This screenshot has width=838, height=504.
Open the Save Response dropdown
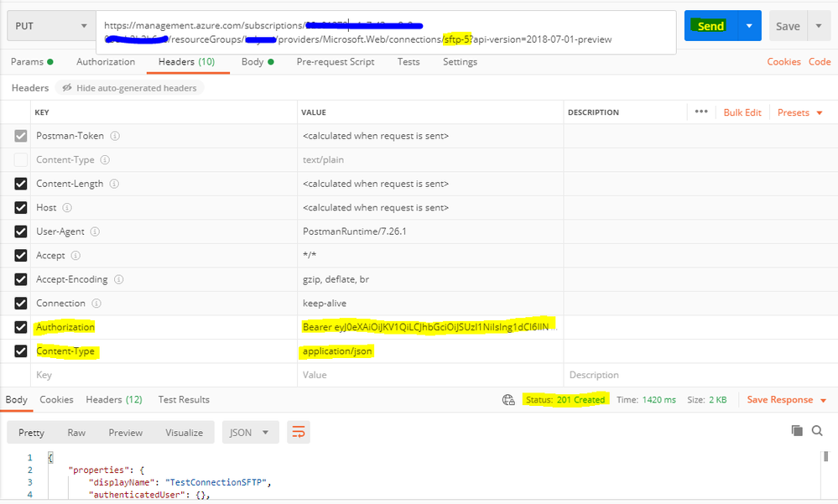pos(787,400)
